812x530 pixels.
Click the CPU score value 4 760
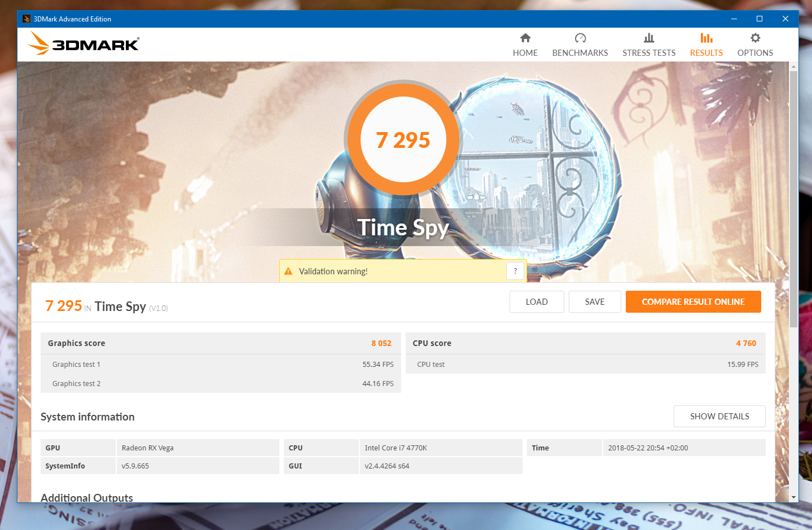[x=746, y=343]
